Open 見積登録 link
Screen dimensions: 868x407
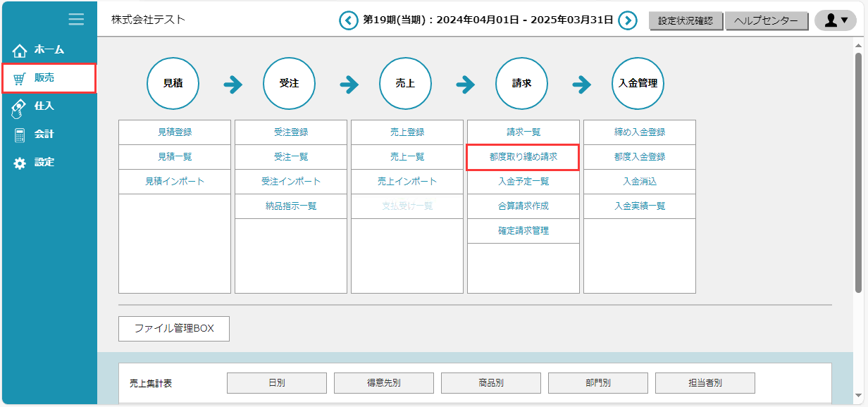point(175,132)
